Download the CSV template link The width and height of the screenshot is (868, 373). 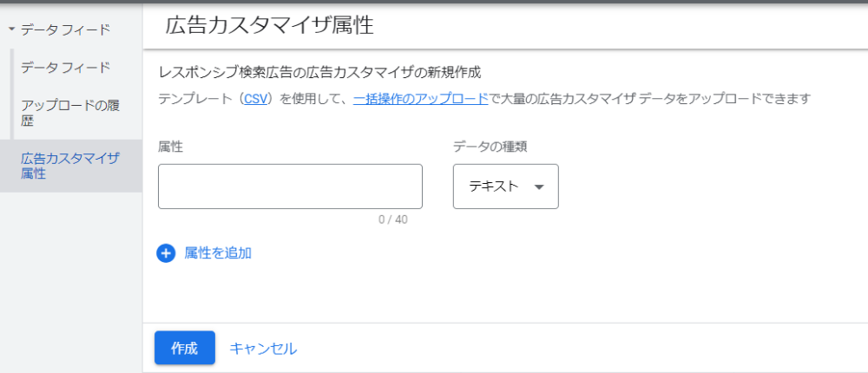[256, 99]
